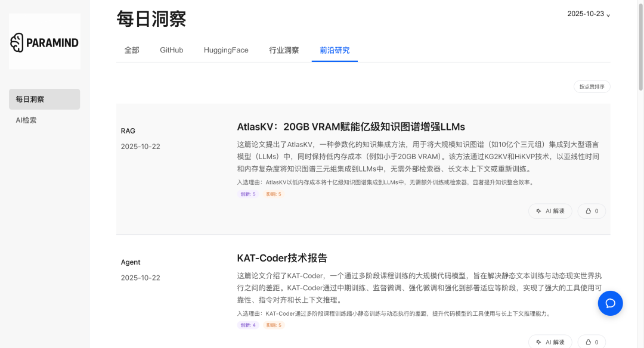Like the AtlasKV paper with the thumbs-up icon
The height and width of the screenshot is (348, 644).
[x=588, y=211]
